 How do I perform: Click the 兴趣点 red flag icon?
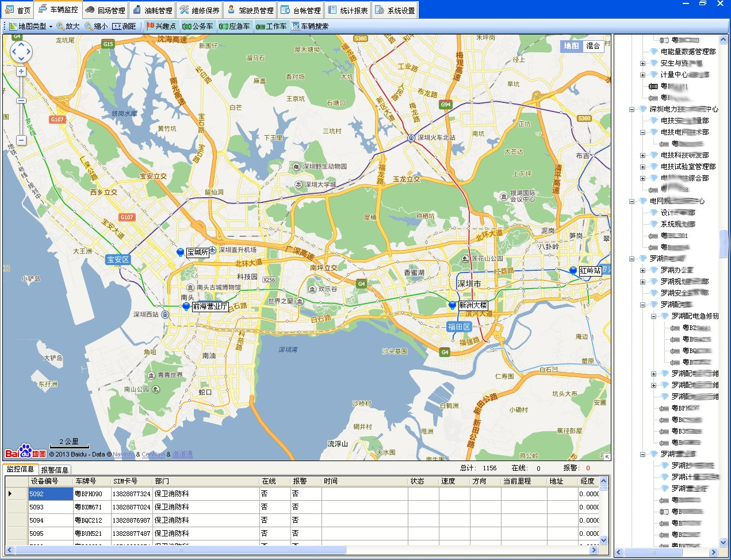pyautogui.click(x=151, y=26)
